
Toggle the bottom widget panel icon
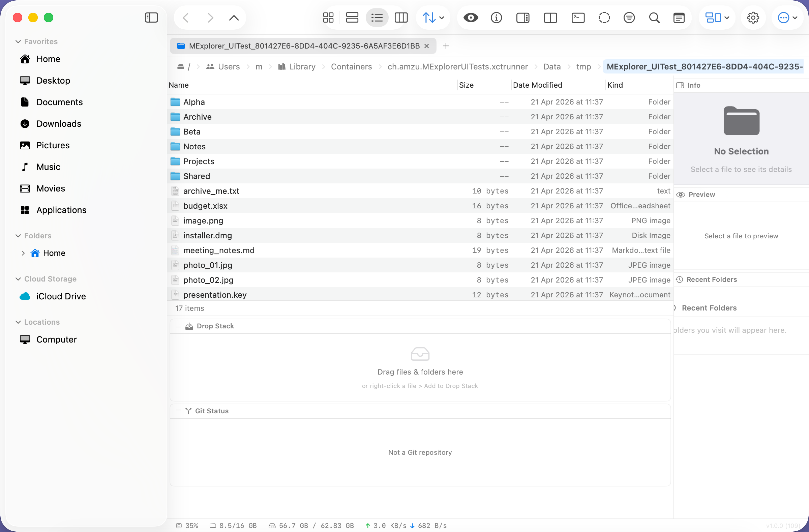click(x=679, y=18)
